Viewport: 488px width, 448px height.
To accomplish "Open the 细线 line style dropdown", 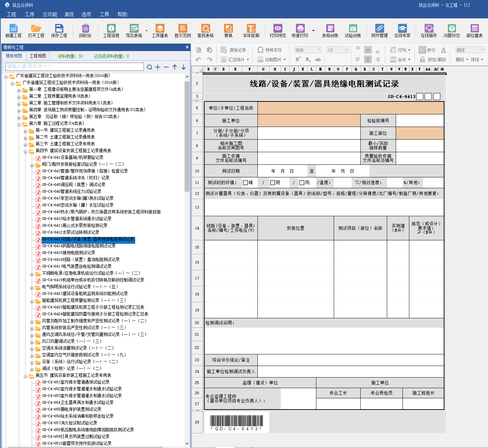I will pos(470,50).
